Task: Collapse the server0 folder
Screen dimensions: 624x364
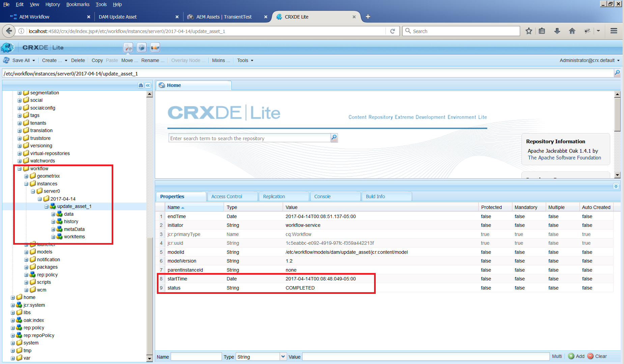Action: coord(33,191)
